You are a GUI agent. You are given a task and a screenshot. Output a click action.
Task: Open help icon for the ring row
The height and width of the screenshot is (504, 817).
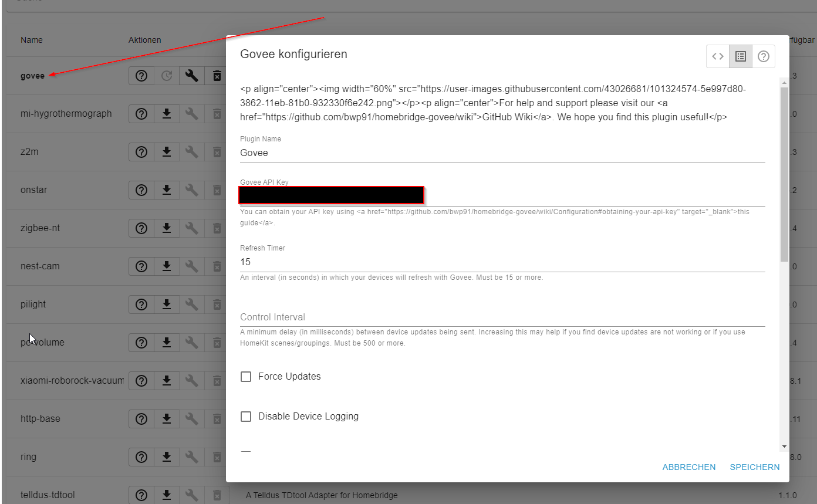[141, 457]
